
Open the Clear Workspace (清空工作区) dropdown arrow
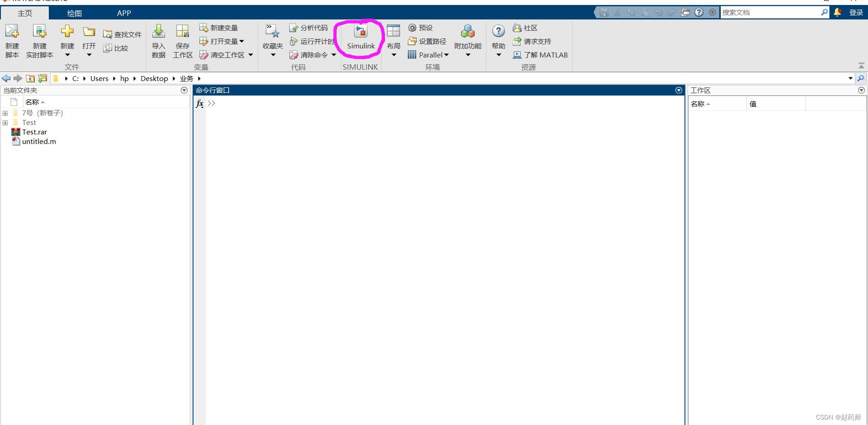tap(250, 55)
